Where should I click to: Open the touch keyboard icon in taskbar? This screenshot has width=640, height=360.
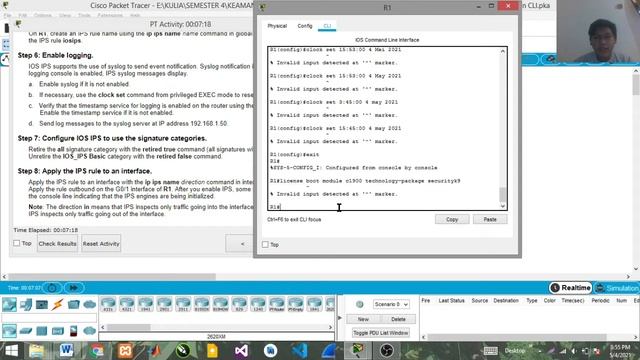click(x=490, y=351)
